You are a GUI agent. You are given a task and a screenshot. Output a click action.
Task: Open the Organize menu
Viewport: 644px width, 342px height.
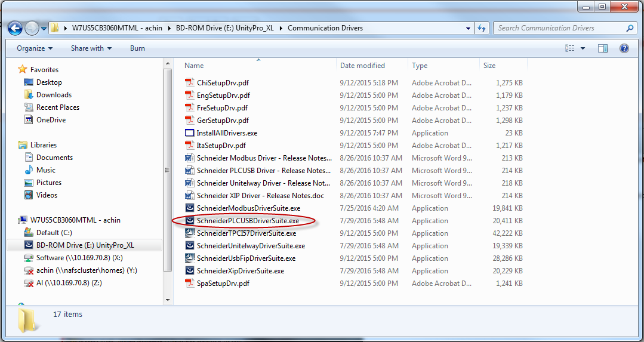(x=35, y=48)
